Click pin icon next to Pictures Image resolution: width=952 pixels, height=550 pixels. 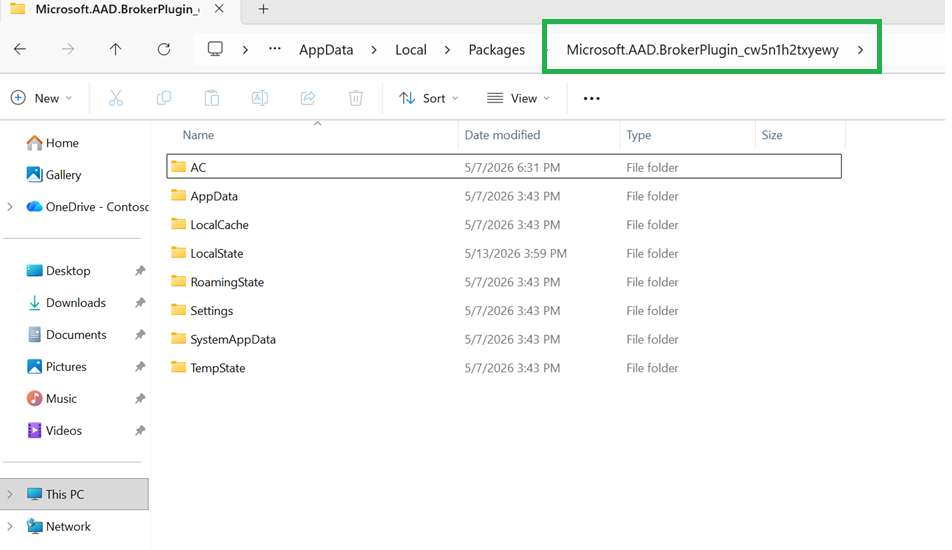click(140, 367)
